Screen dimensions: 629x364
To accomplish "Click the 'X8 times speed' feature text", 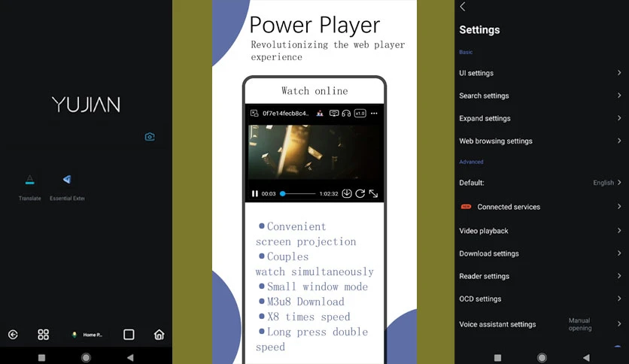I will (x=308, y=317).
